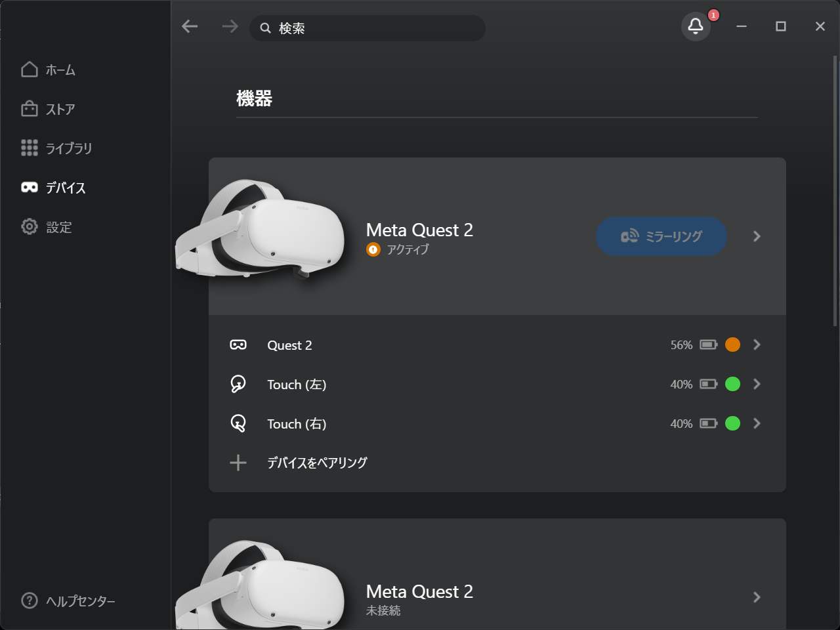The height and width of the screenshot is (630, 840).
Task: Click the store shopping bag icon
Action: click(x=30, y=109)
